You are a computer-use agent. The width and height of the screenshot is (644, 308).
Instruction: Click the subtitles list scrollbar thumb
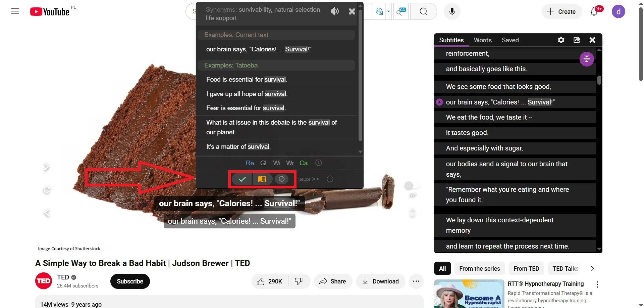[x=599, y=80]
